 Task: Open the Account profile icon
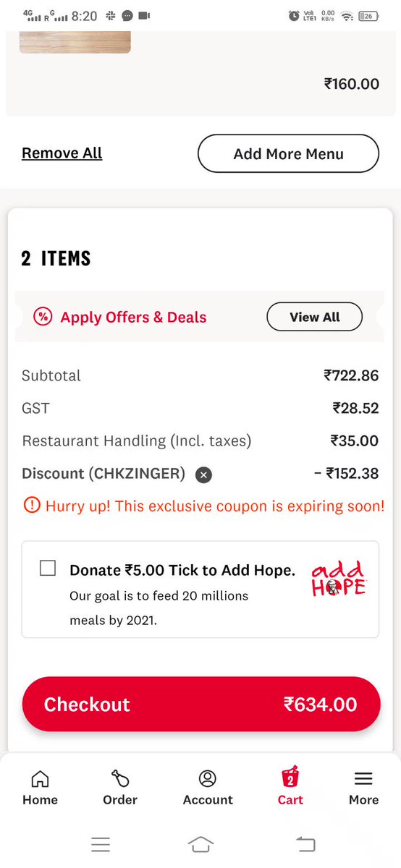coord(208,778)
